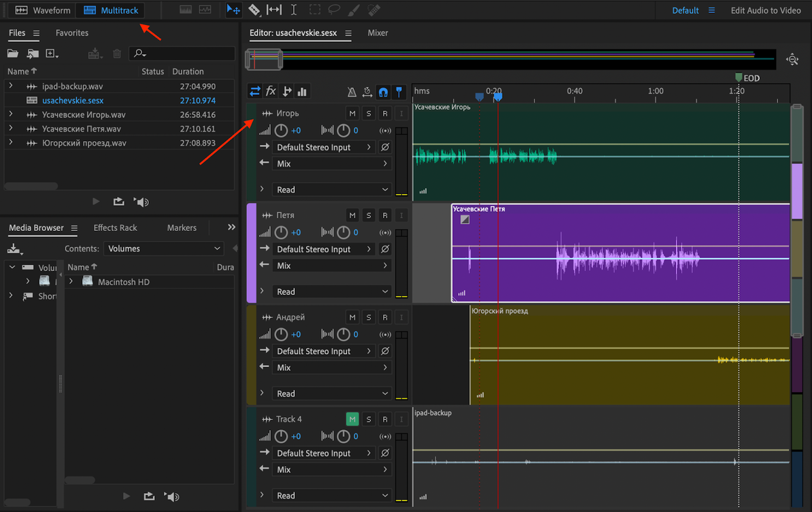Click the zoom navigator magnifier icon
This screenshot has width=812, height=512.
tap(792, 60)
